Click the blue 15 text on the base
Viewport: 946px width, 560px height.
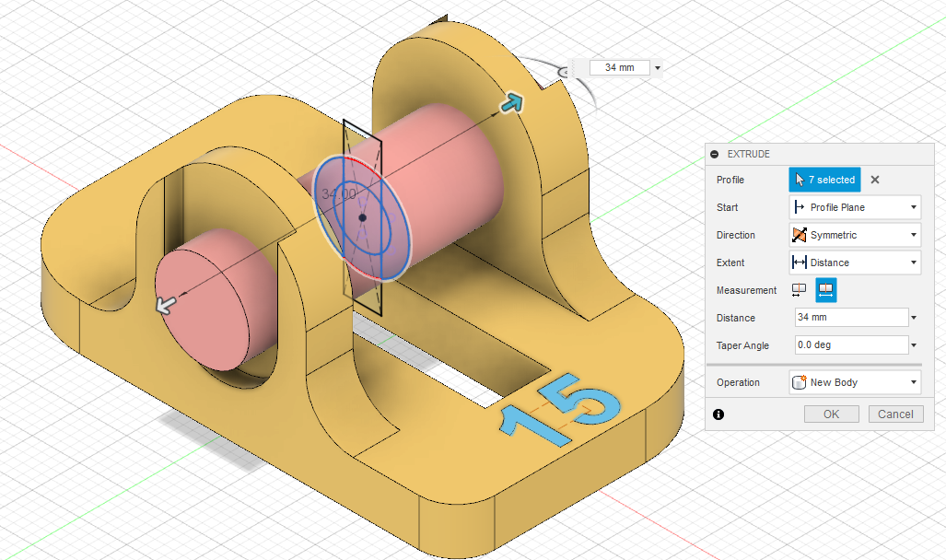coord(560,411)
